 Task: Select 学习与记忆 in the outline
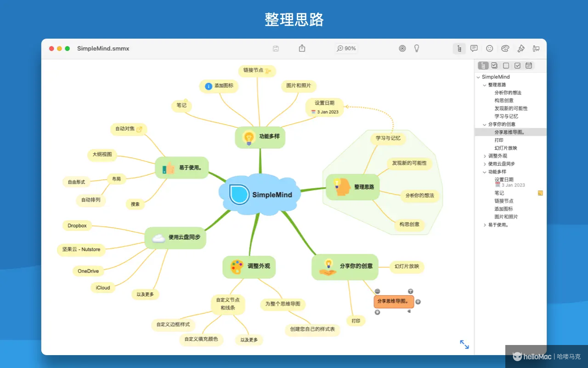pyautogui.click(x=506, y=116)
